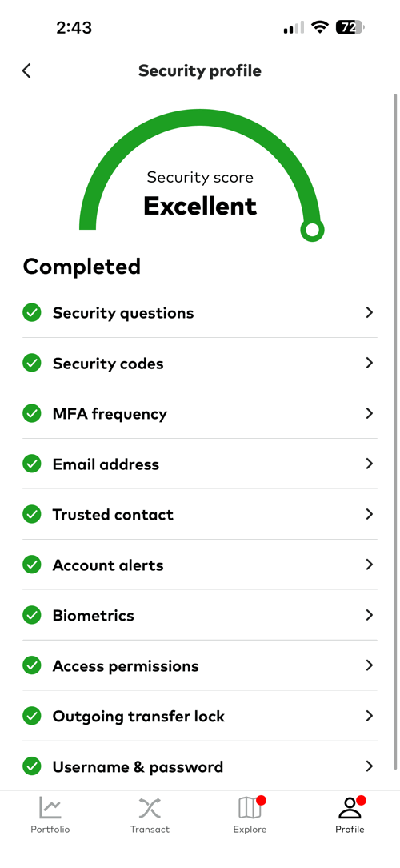
Task: Click the vertical scrollbar on the right
Action: (x=395, y=432)
